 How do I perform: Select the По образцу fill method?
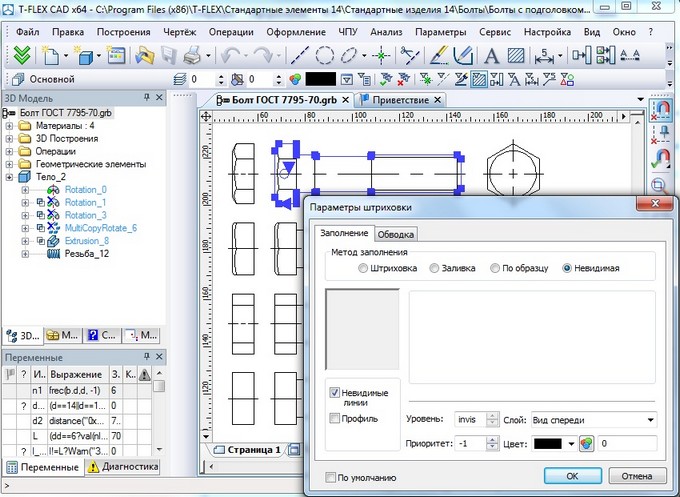(495, 268)
